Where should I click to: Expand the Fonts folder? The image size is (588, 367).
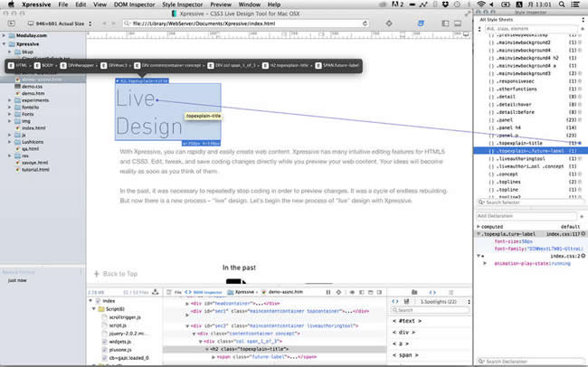click(x=10, y=114)
